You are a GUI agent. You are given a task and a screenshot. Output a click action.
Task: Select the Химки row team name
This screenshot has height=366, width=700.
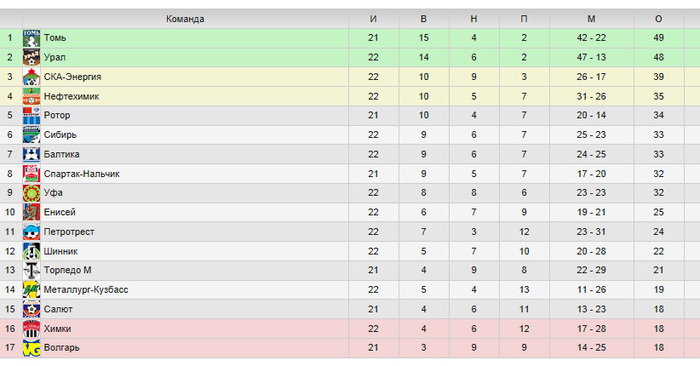[x=58, y=329]
